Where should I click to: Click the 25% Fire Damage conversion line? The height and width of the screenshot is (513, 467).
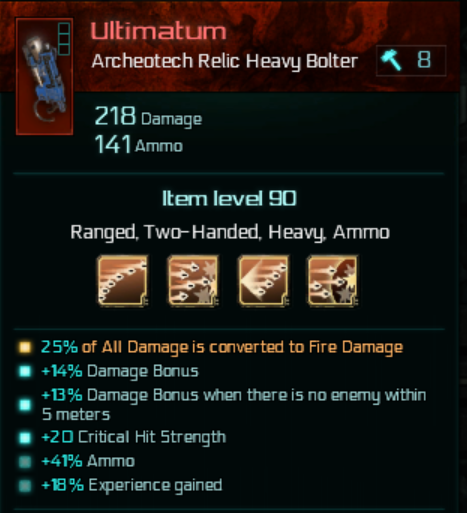tap(222, 347)
